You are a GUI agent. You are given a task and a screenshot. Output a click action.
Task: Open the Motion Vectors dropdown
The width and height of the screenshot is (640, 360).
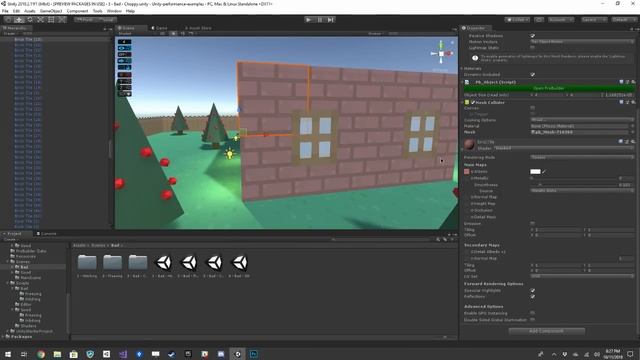click(582, 42)
